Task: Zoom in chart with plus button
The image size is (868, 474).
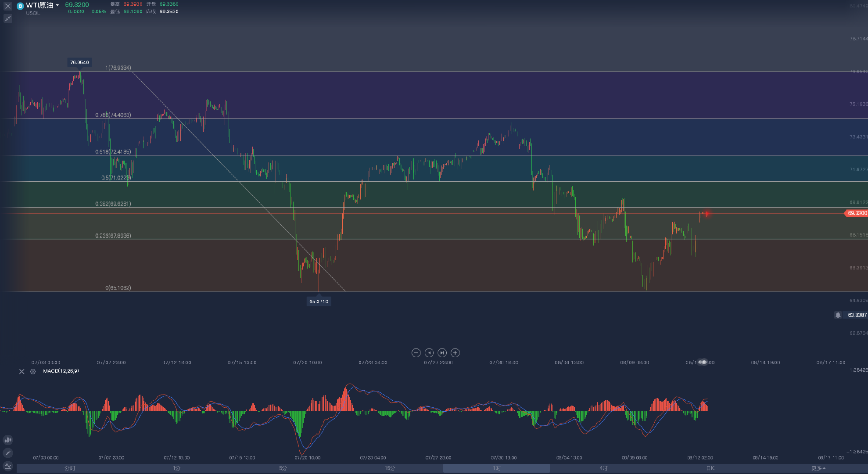Action: [x=455, y=353]
